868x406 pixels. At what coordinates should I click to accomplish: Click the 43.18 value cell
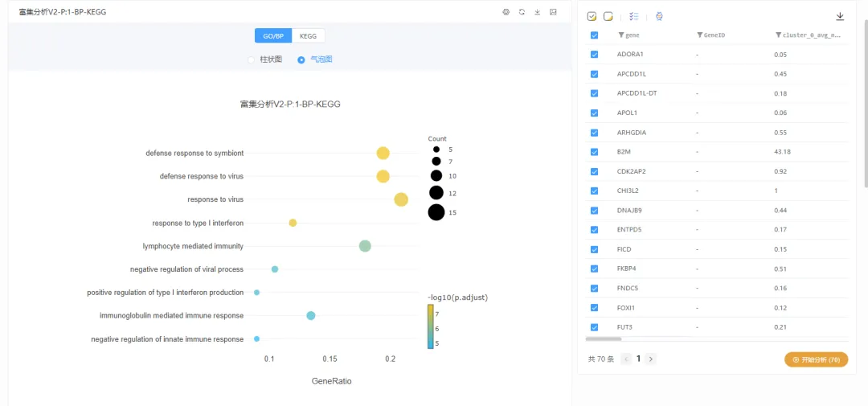click(x=783, y=152)
